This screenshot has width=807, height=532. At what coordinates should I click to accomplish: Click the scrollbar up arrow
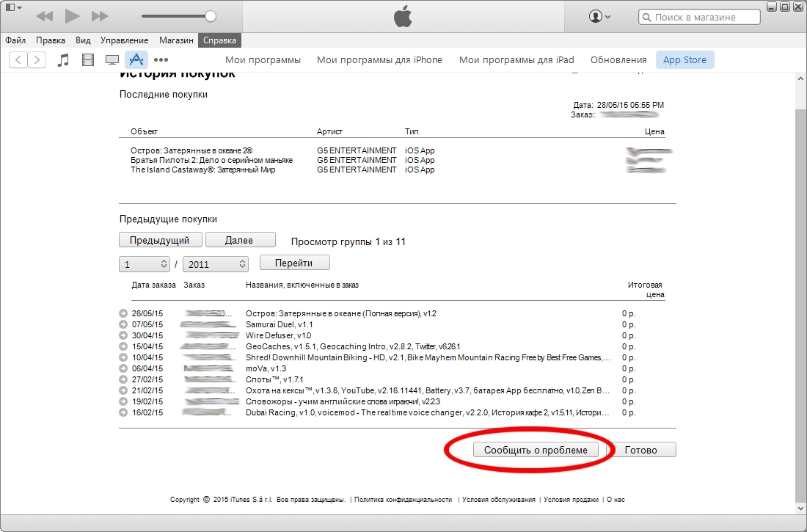click(x=800, y=79)
